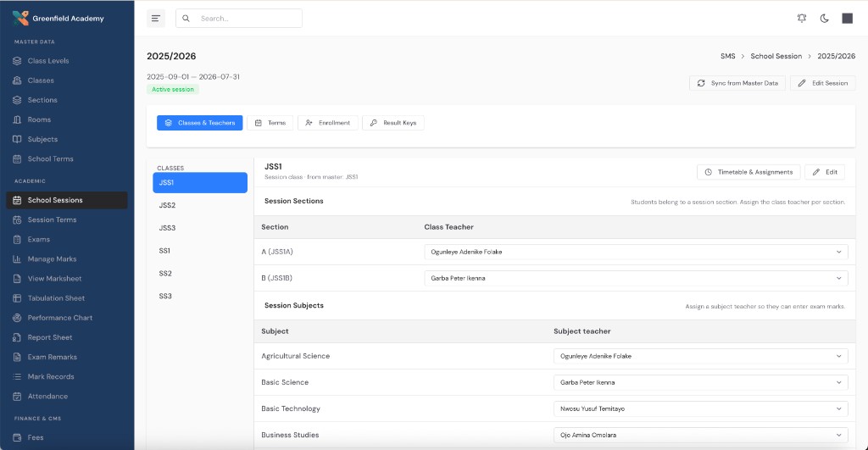Follow the School Session breadcrumb link
The height and width of the screenshot is (450, 868).
coord(776,56)
